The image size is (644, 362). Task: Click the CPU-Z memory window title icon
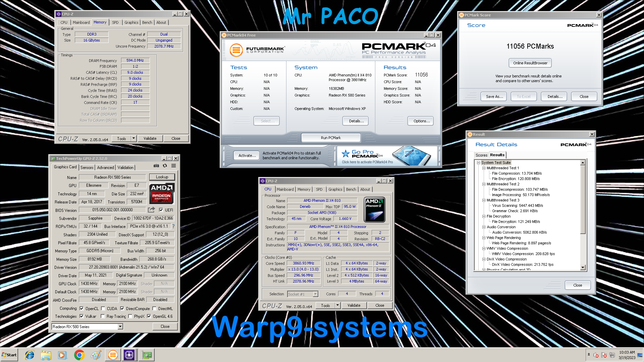point(59,14)
